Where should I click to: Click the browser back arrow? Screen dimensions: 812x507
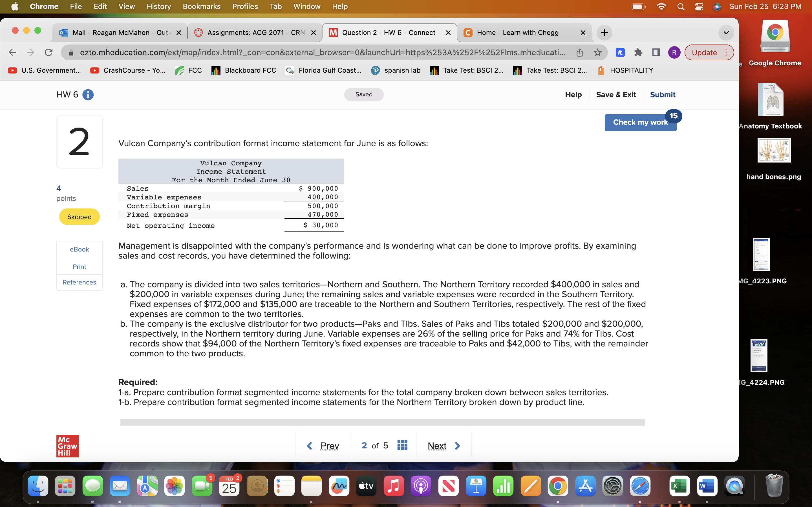coord(12,52)
